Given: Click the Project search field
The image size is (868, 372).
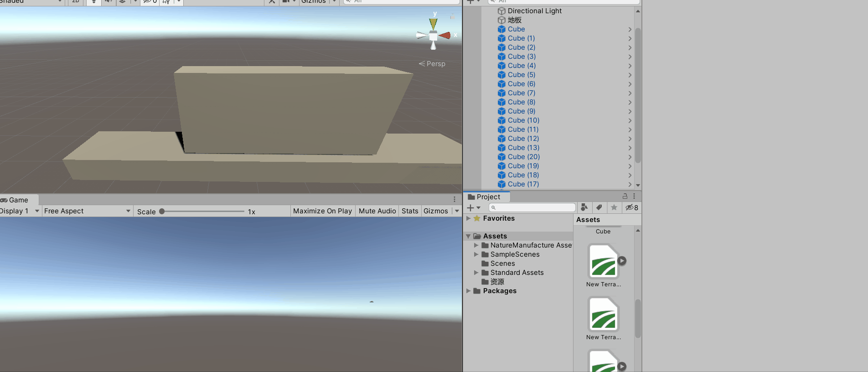Looking at the screenshot, I should 532,207.
